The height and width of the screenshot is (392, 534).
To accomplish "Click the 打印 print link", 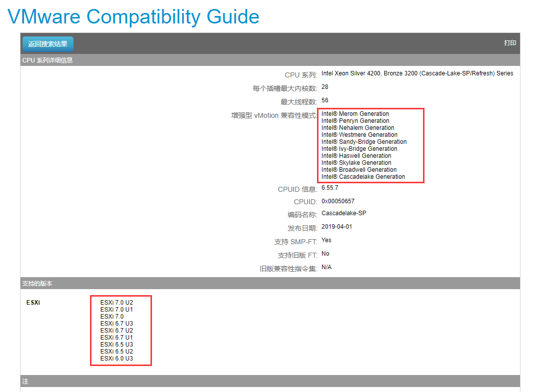I will (x=510, y=43).
